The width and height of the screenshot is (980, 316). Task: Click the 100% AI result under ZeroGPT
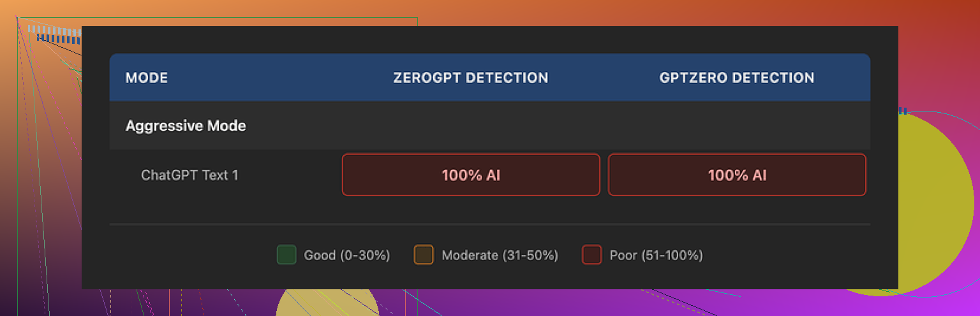tap(470, 175)
